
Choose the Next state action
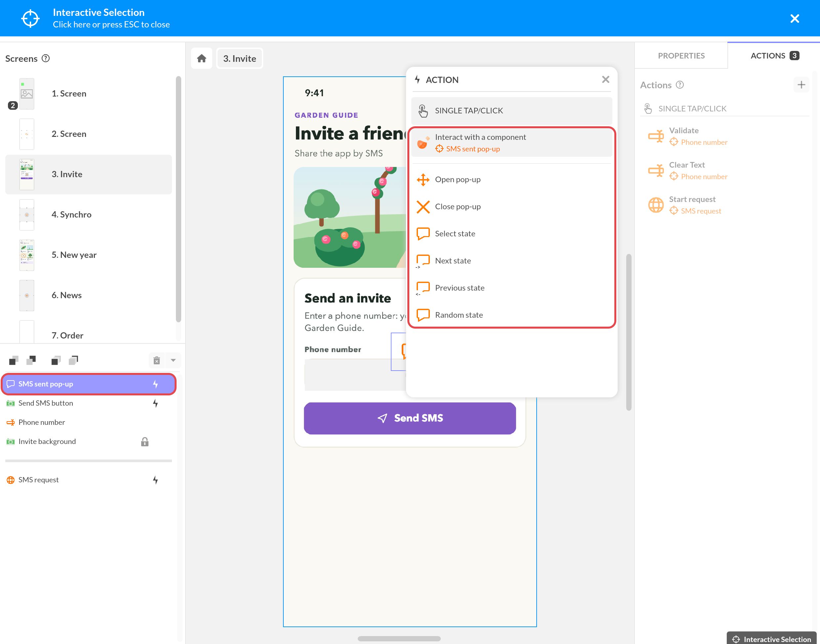(512, 261)
